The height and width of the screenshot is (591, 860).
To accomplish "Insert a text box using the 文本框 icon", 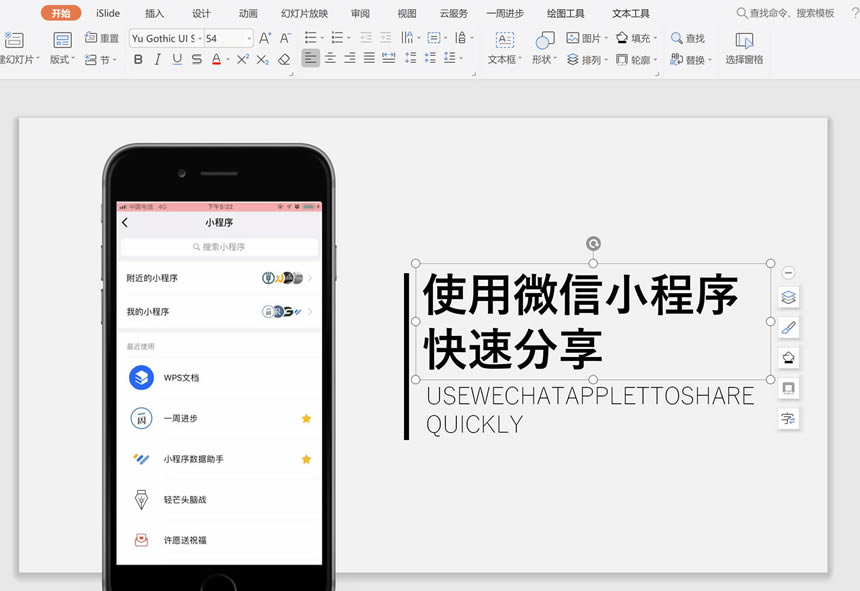I will pos(505,40).
